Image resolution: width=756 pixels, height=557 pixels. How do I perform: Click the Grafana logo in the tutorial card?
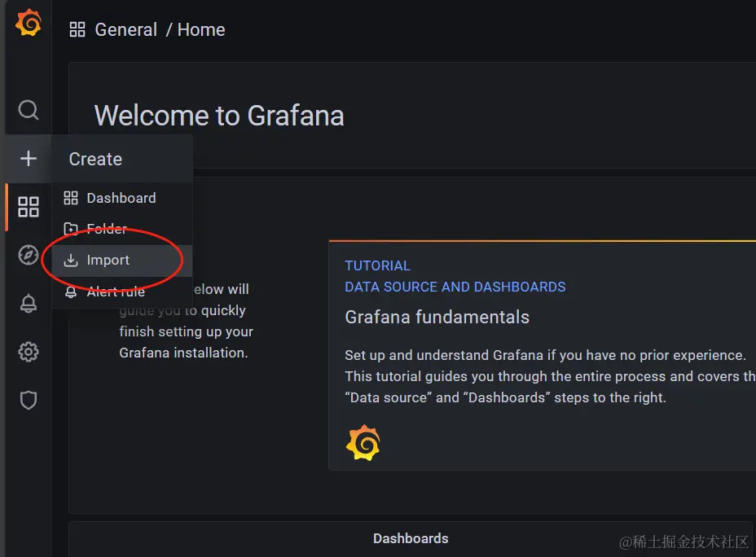[363, 443]
